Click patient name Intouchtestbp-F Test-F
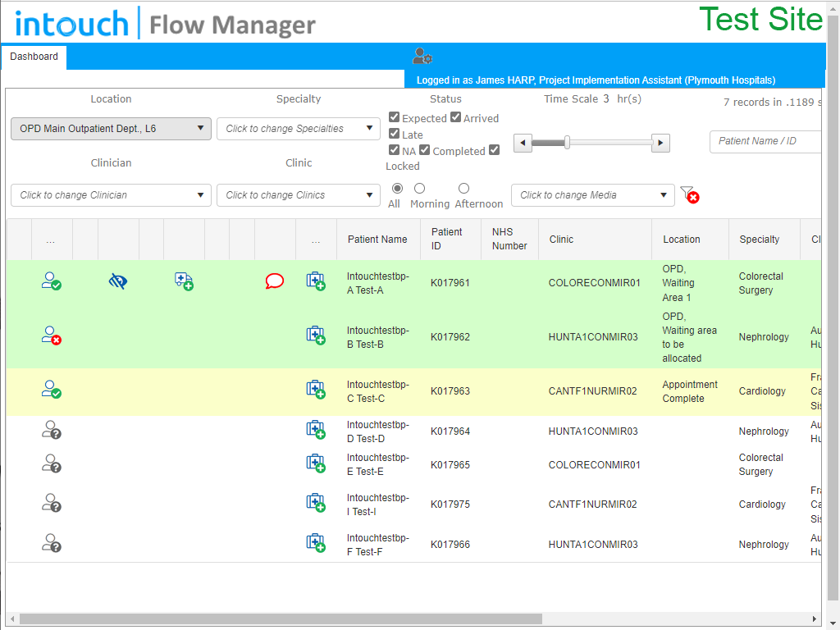This screenshot has width=840, height=630. point(377,545)
